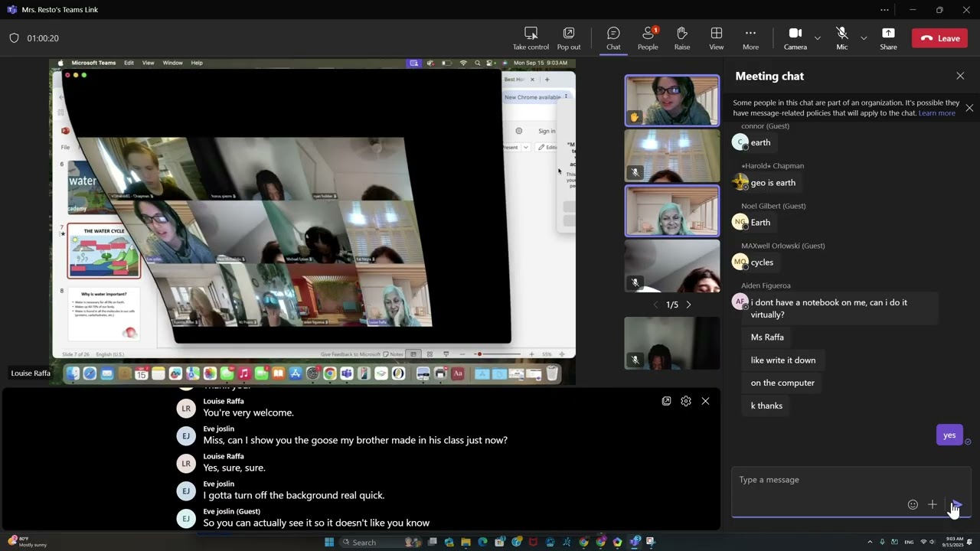Select the 'k thanks' chat message

(x=766, y=406)
